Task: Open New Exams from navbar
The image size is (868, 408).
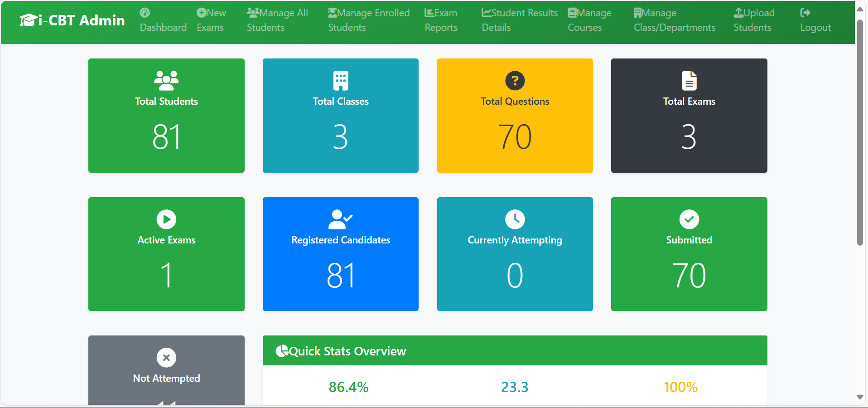Action: [x=211, y=20]
